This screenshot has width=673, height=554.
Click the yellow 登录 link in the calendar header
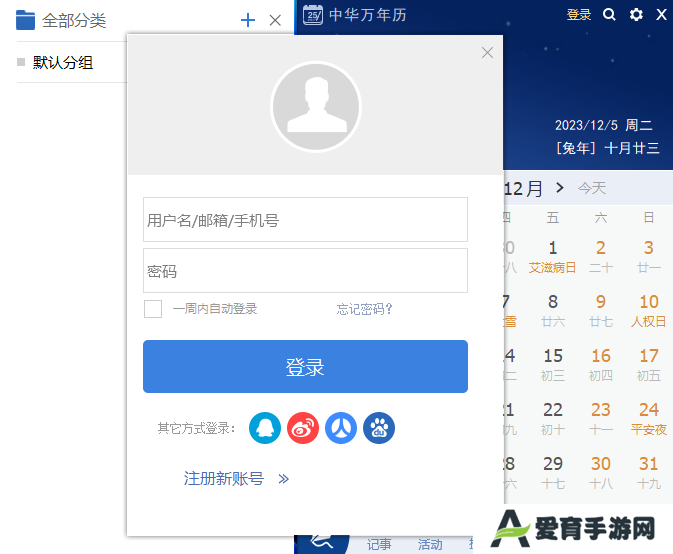tap(579, 15)
